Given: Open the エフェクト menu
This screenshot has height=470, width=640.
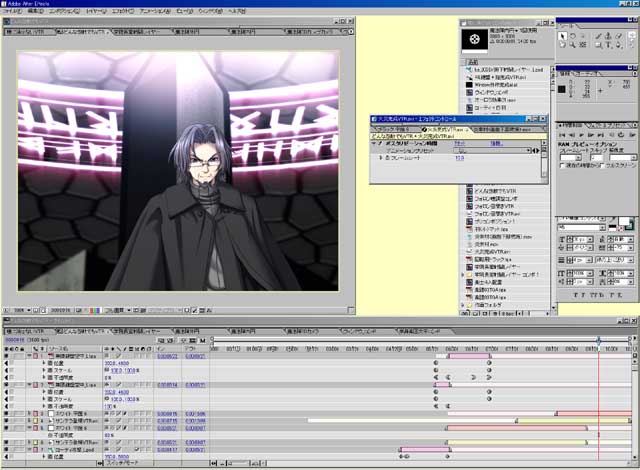Looking at the screenshot, I should click(122, 11).
